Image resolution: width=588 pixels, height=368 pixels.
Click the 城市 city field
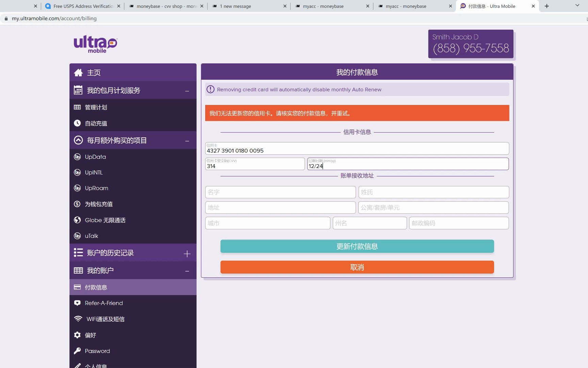coord(268,223)
